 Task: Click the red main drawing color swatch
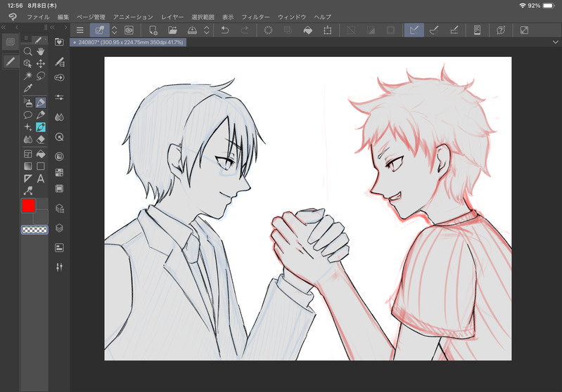(x=28, y=206)
